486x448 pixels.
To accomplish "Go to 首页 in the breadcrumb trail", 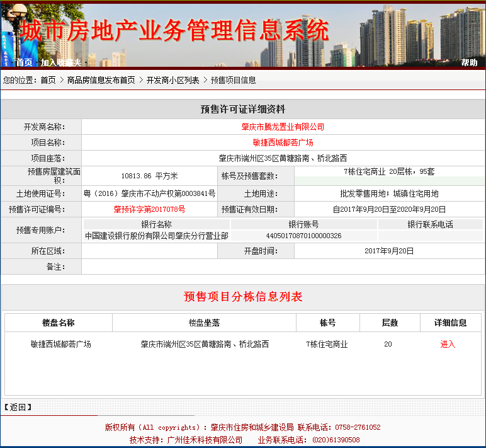I will (x=48, y=80).
